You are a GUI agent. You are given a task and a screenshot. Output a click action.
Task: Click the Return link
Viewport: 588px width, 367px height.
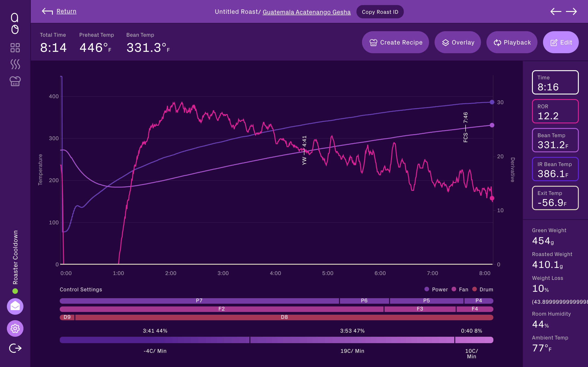pos(66,11)
